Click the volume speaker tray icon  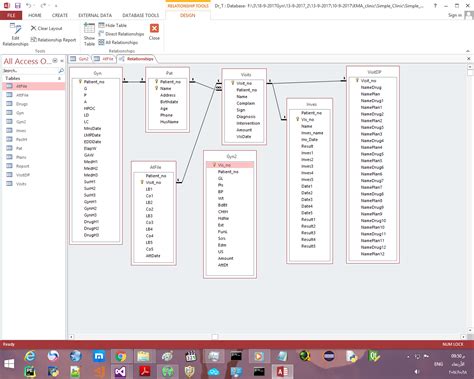(417, 371)
